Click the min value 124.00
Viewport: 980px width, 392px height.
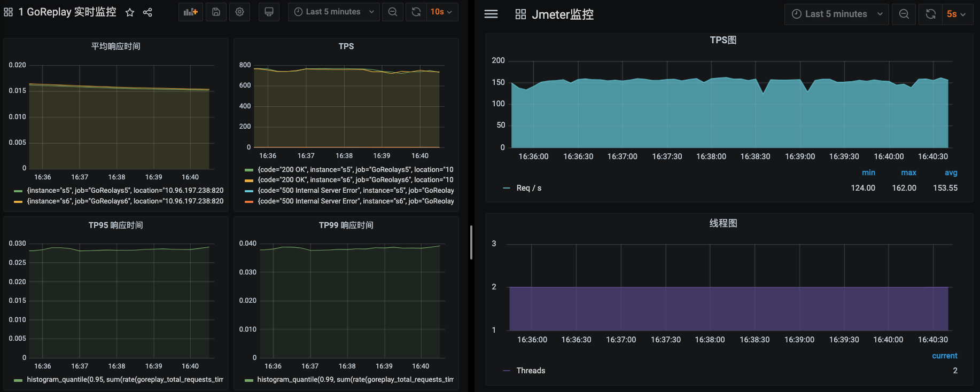863,188
